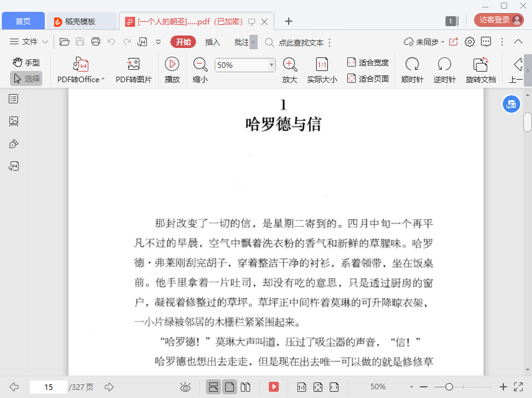This screenshot has height=398, width=532.
Task: Zoom out using 缩小 magnifier
Action: [200, 70]
